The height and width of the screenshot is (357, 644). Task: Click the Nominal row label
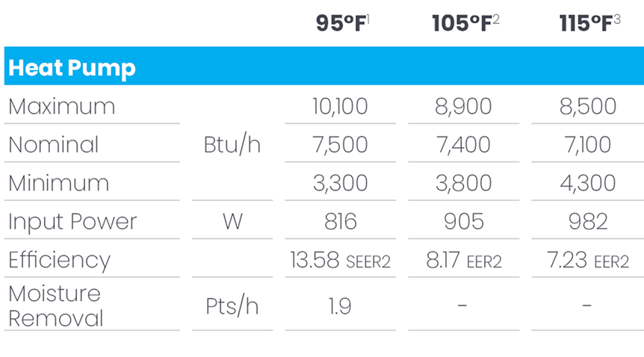53,145
